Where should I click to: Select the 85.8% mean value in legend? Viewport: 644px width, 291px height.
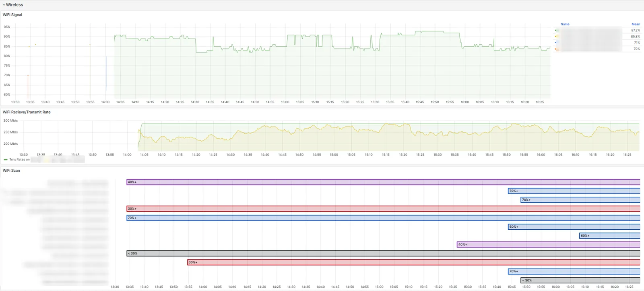click(635, 36)
